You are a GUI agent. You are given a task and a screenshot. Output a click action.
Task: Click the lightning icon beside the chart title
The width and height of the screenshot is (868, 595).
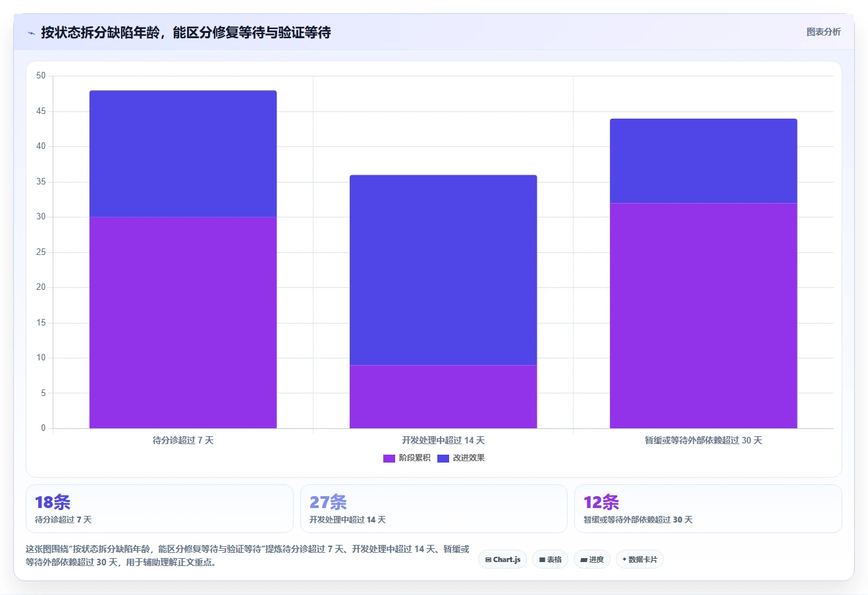coord(31,33)
